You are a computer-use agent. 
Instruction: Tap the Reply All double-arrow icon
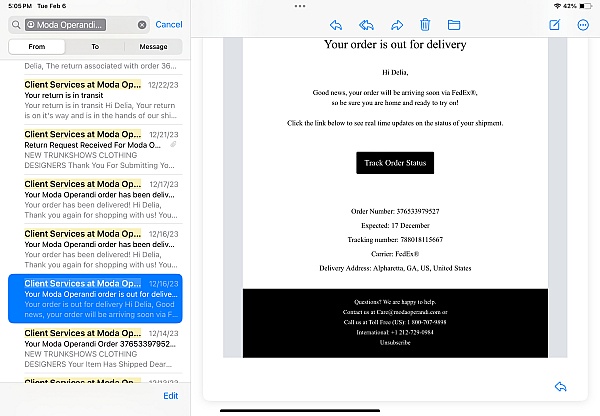[366, 25]
